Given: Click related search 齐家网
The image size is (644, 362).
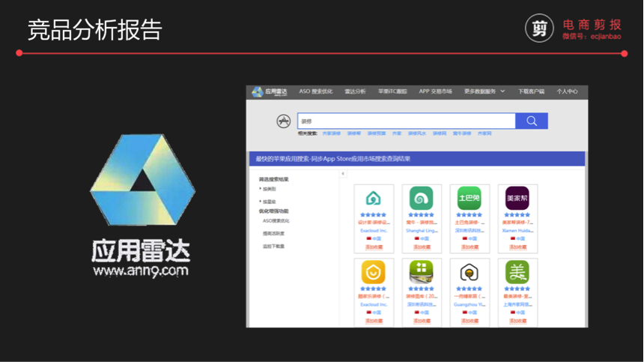Looking at the screenshot, I should tap(484, 133).
